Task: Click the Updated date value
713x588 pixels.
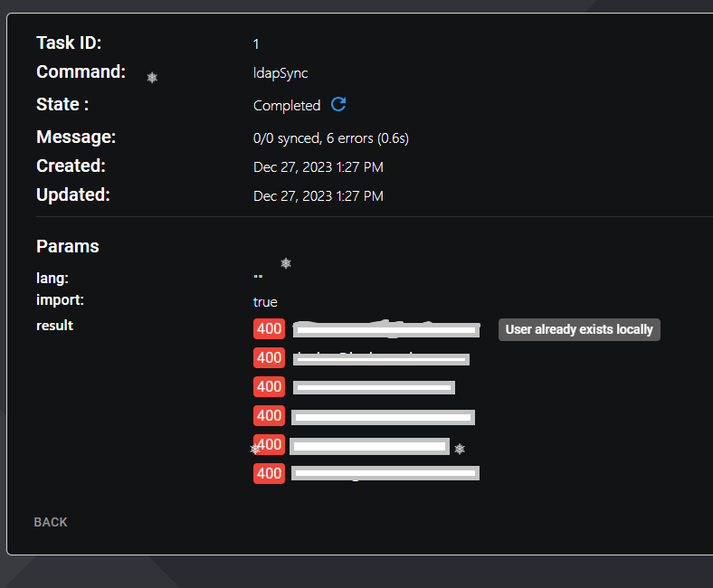Action: point(318,196)
